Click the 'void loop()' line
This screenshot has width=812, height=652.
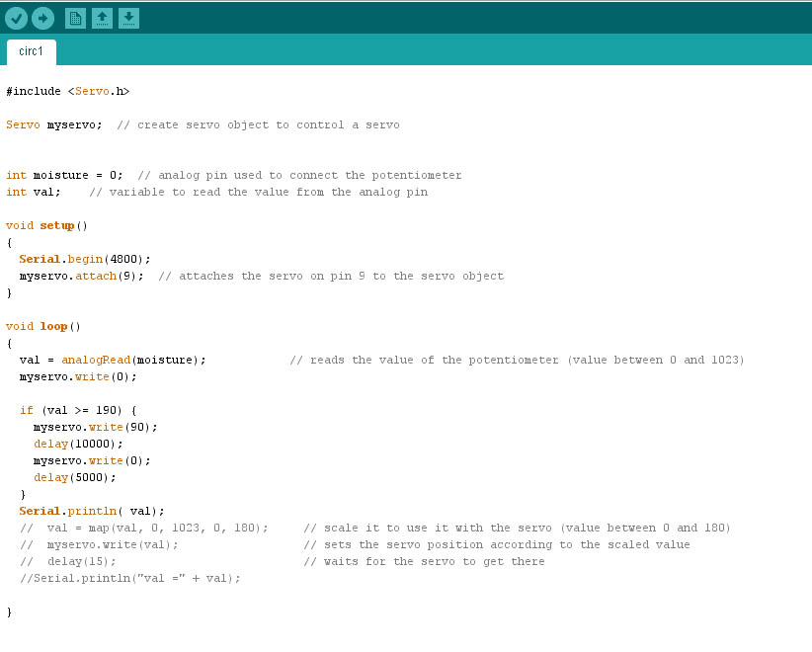[43, 326]
